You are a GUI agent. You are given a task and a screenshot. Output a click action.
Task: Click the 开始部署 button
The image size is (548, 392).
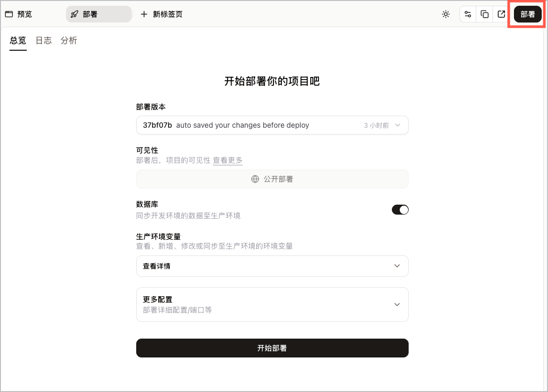pyautogui.click(x=272, y=348)
